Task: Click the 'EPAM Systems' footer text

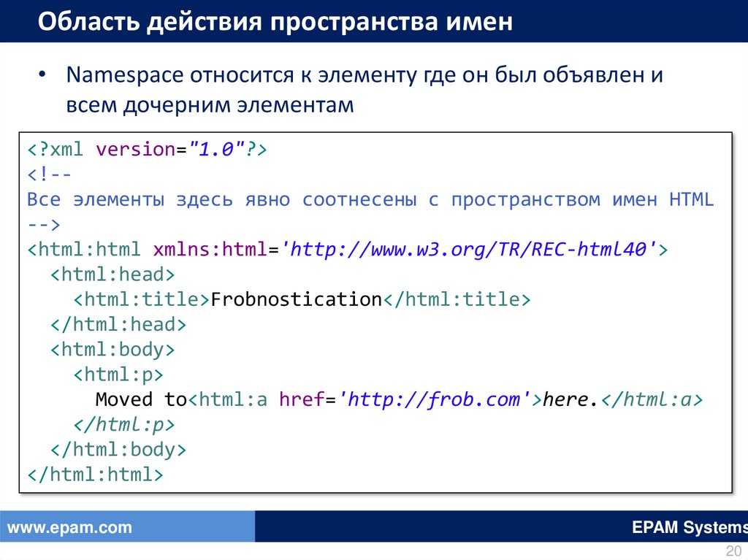Action: click(x=690, y=527)
